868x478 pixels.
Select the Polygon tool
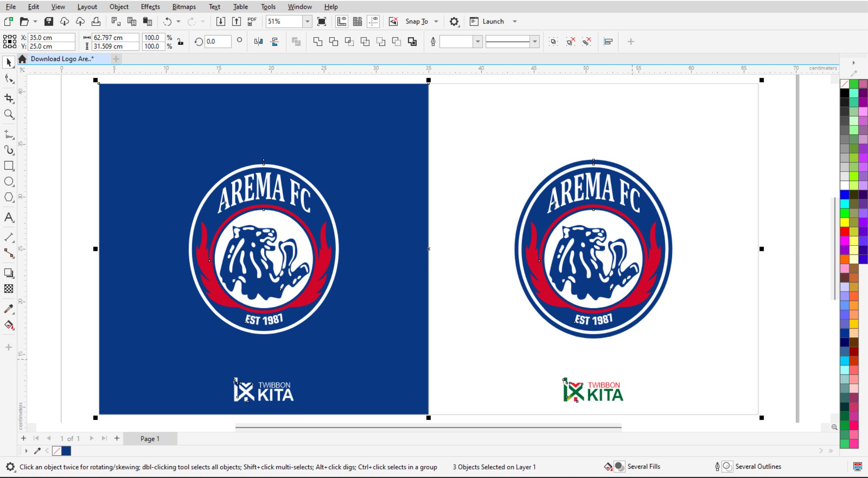click(9, 197)
